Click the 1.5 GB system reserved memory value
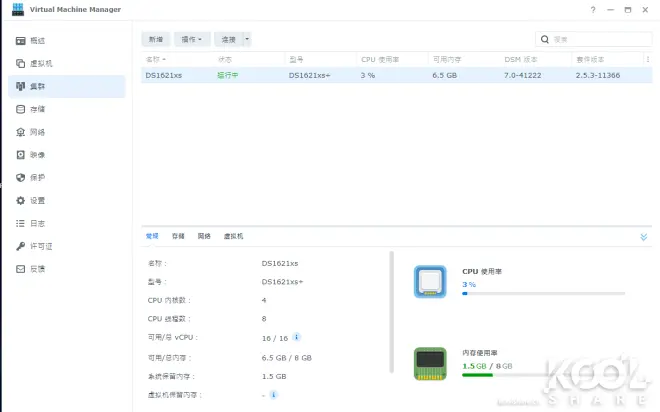Image resolution: width=660 pixels, height=412 pixels. [x=274, y=376]
